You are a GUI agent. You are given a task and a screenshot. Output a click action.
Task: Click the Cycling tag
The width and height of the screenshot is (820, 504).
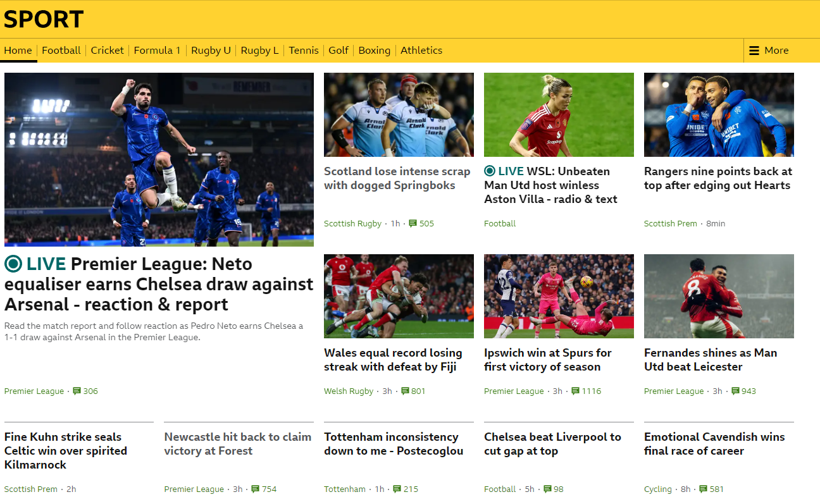658,489
